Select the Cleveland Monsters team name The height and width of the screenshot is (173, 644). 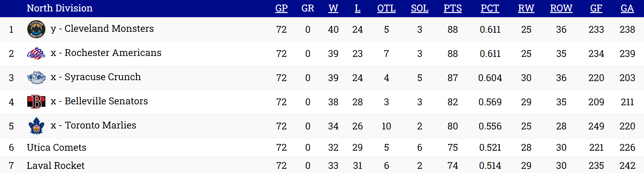(109, 29)
